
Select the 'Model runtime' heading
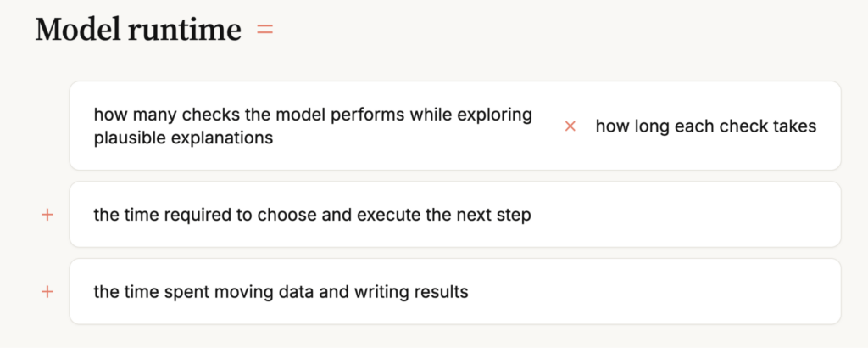(x=138, y=30)
